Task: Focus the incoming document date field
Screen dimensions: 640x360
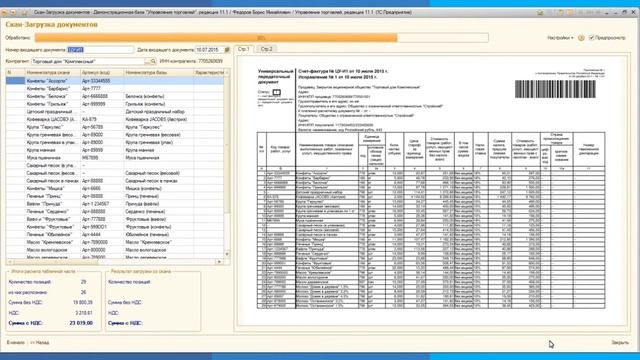Action: (210, 50)
